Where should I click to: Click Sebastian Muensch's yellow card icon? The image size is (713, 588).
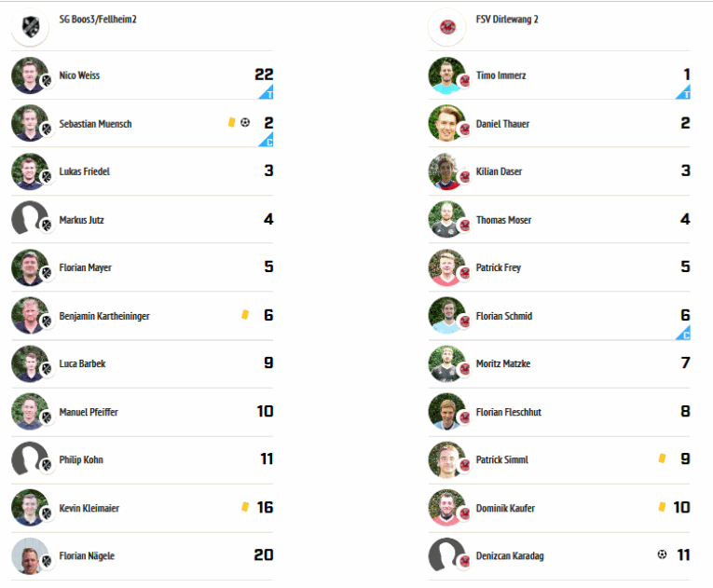click(232, 122)
